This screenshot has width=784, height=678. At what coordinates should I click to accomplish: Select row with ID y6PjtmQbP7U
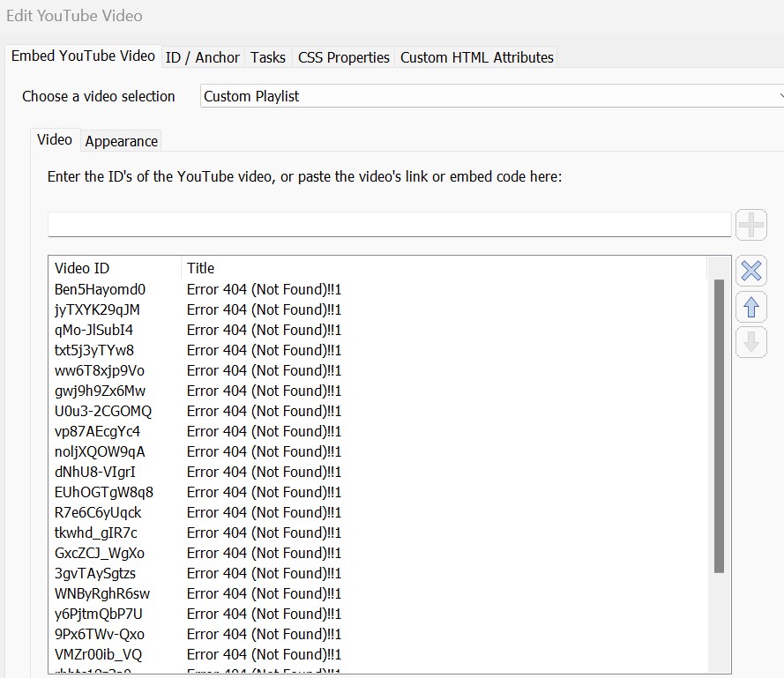(x=378, y=614)
